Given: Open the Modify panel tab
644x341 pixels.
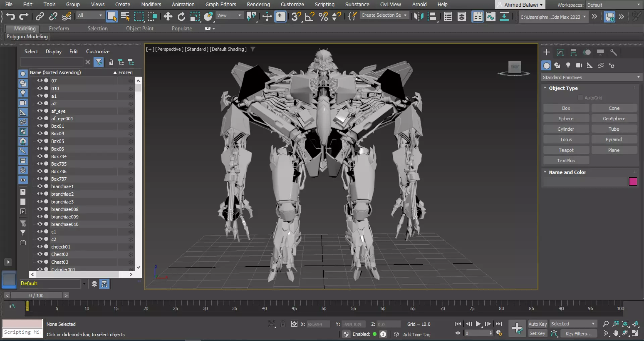Looking at the screenshot, I should point(560,52).
